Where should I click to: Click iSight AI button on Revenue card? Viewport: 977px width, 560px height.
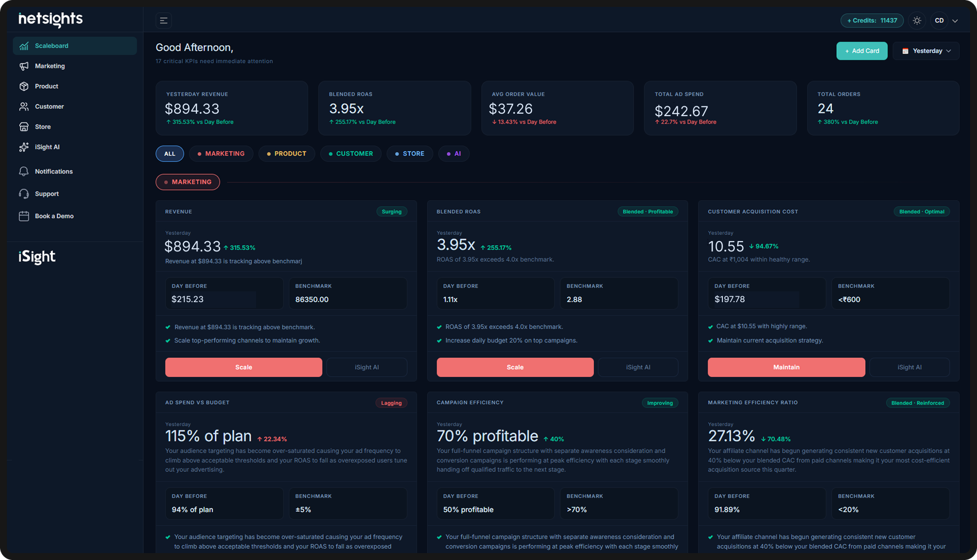click(x=366, y=367)
